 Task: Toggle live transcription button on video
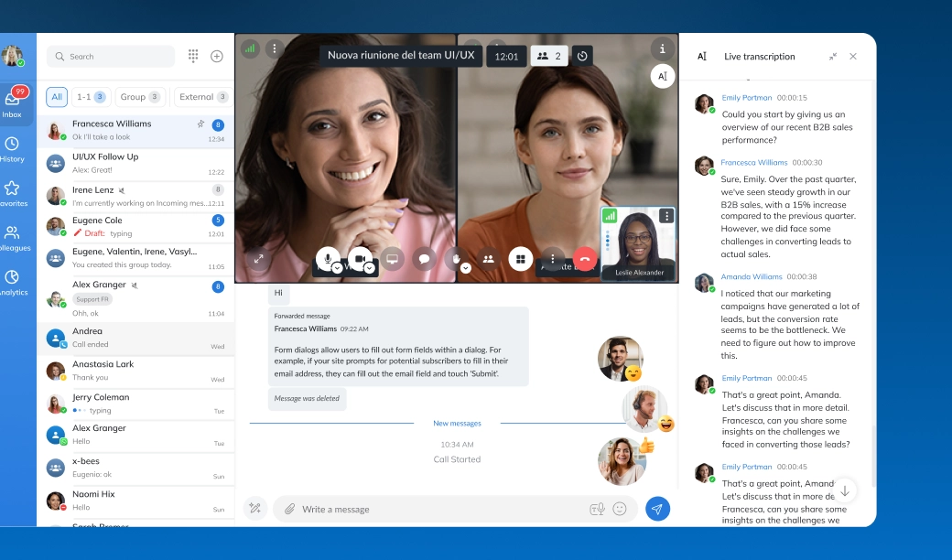click(663, 77)
